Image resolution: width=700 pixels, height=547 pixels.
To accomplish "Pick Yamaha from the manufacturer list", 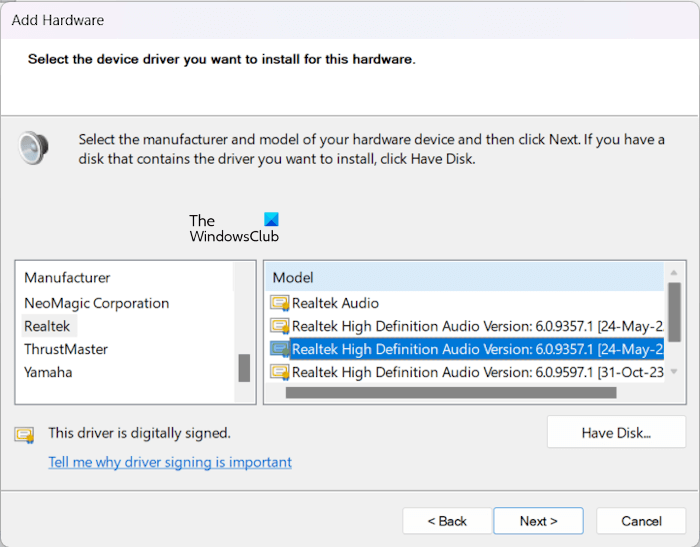I will click(x=48, y=372).
